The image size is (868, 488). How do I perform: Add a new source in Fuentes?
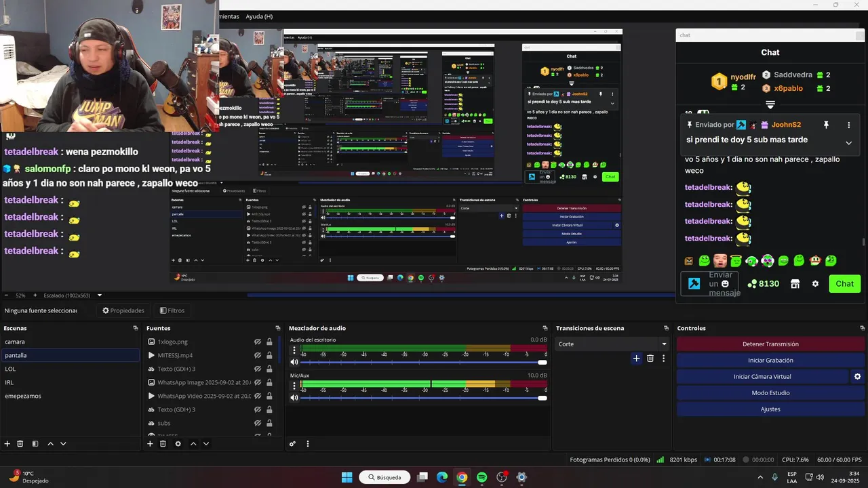click(x=150, y=444)
